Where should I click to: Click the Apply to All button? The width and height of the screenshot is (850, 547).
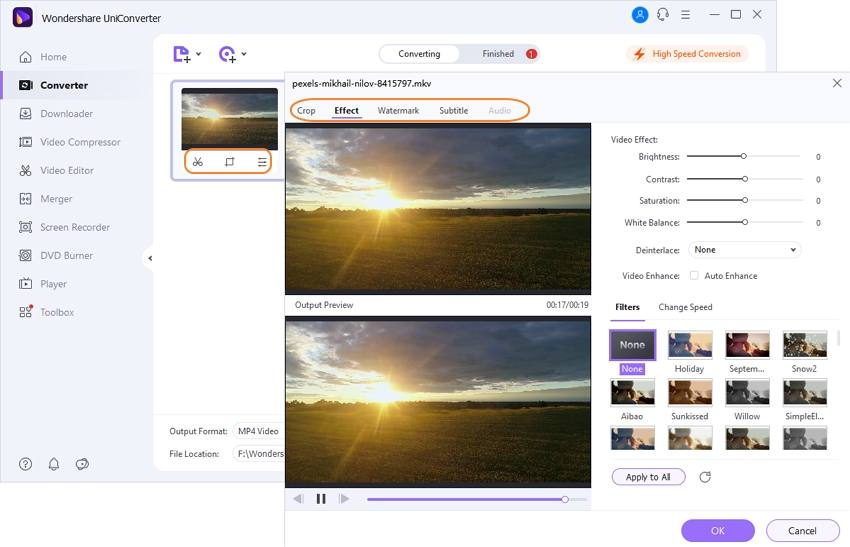(648, 477)
